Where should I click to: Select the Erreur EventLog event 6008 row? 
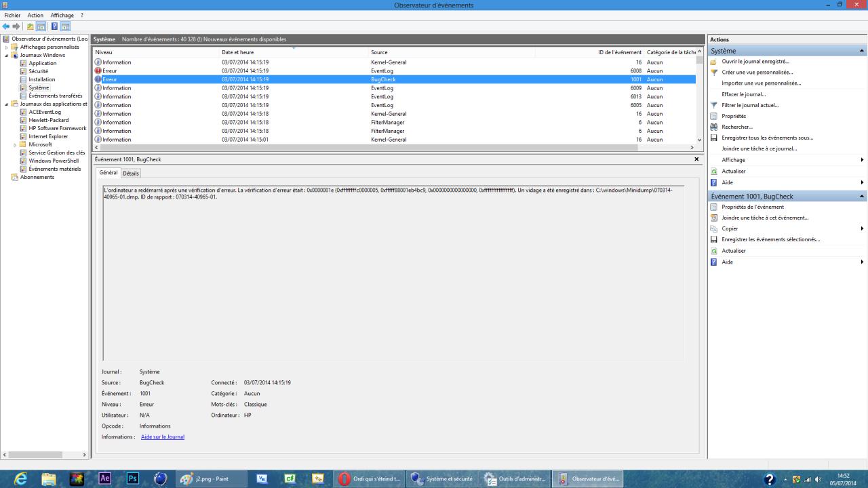pos(395,70)
